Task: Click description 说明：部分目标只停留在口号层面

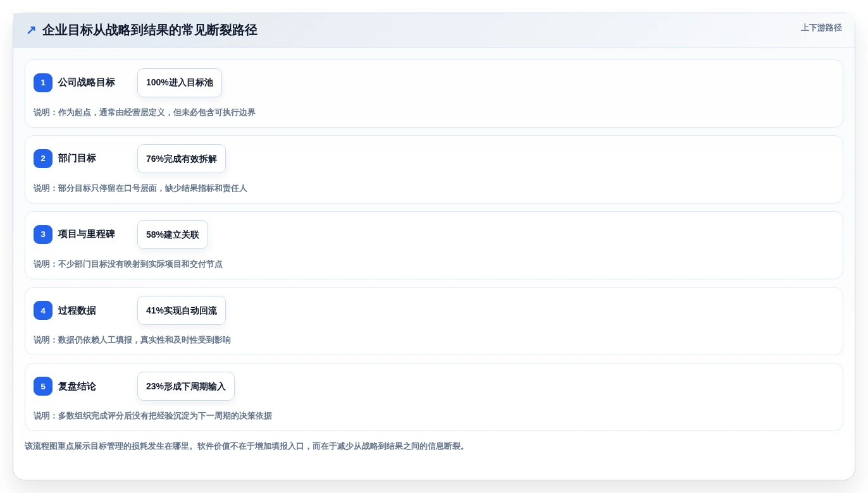Action: point(140,188)
